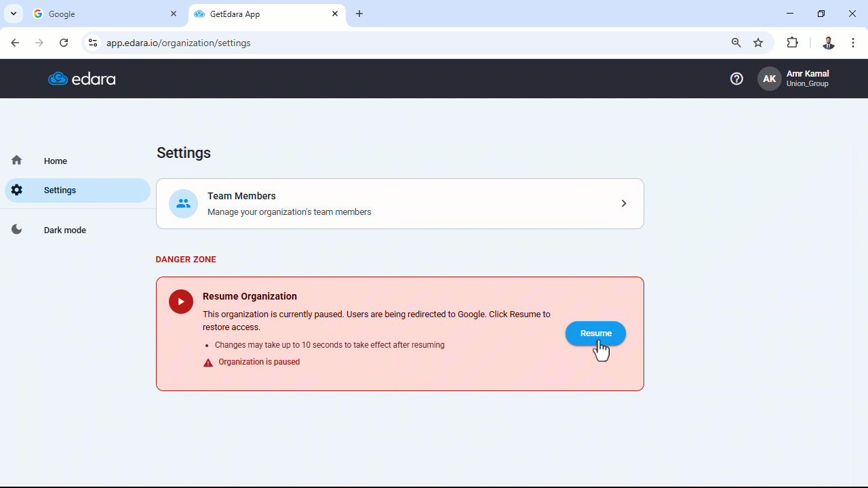
Task: Expand Team Members with the chevron arrow
Action: pyautogui.click(x=624, y=203)
